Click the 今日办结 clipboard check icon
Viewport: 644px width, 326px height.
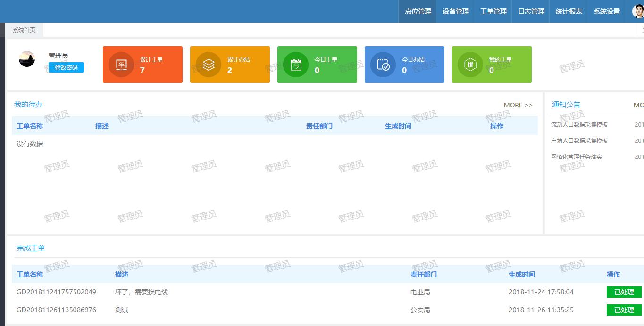(x=383, y=65)
